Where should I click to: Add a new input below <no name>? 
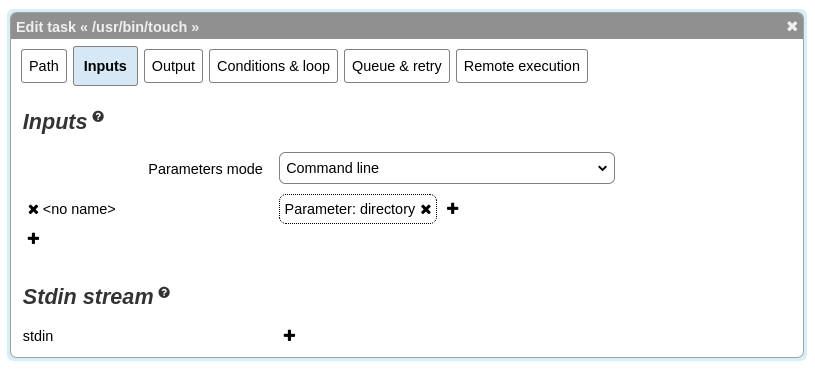pyautogui.click(x=33, y=239)
